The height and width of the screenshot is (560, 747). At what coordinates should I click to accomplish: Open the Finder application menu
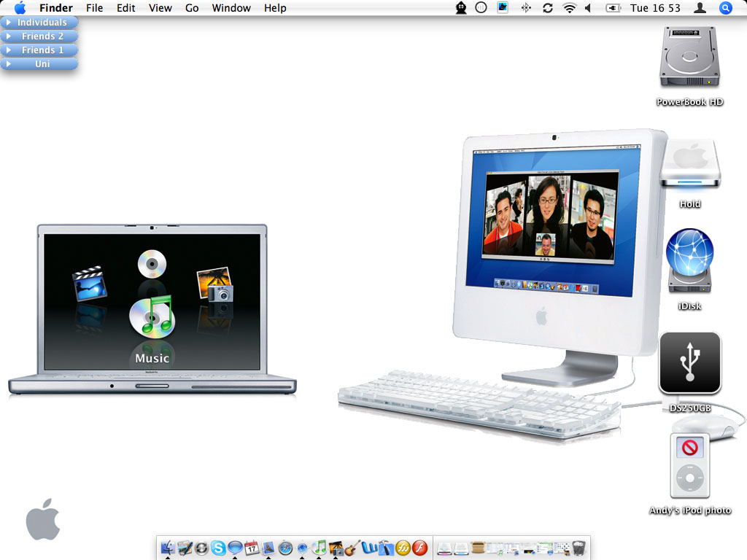(x=55, y=7)
